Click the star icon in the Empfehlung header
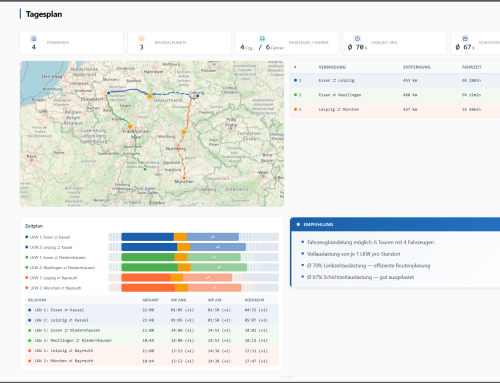Screen dimensions: 500x383 tap(298, 224)
